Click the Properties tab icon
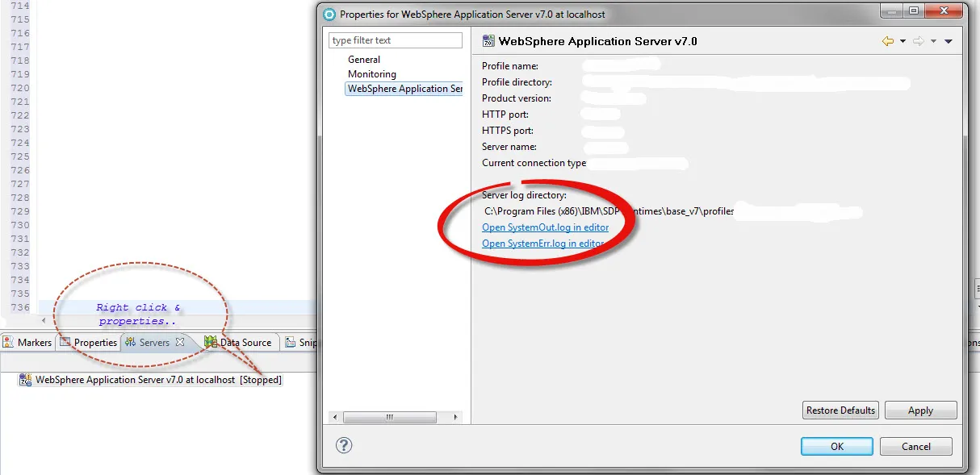 65,343
